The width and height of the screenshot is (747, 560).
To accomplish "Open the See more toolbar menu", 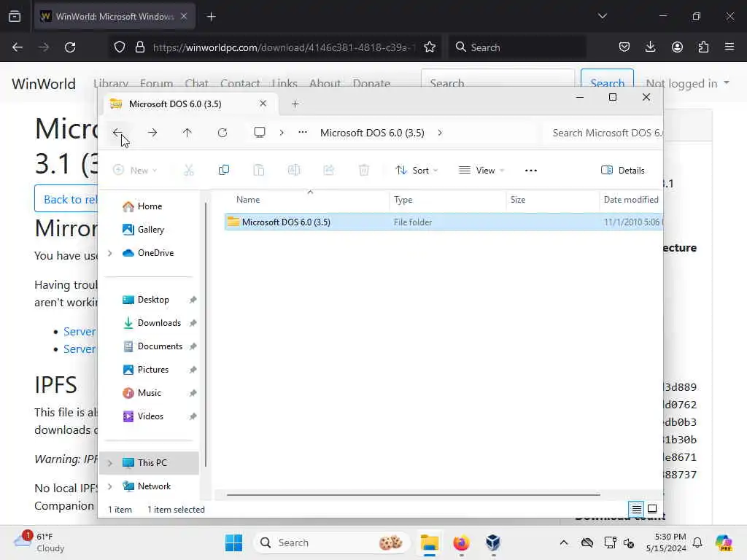I will pyautogui.click(x=531, y=171).
